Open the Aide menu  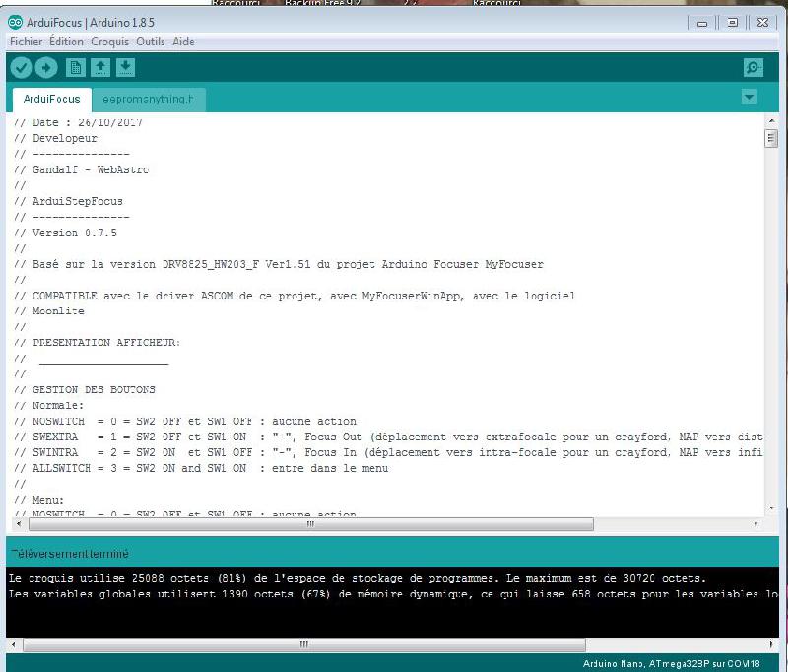click(183, 41)
